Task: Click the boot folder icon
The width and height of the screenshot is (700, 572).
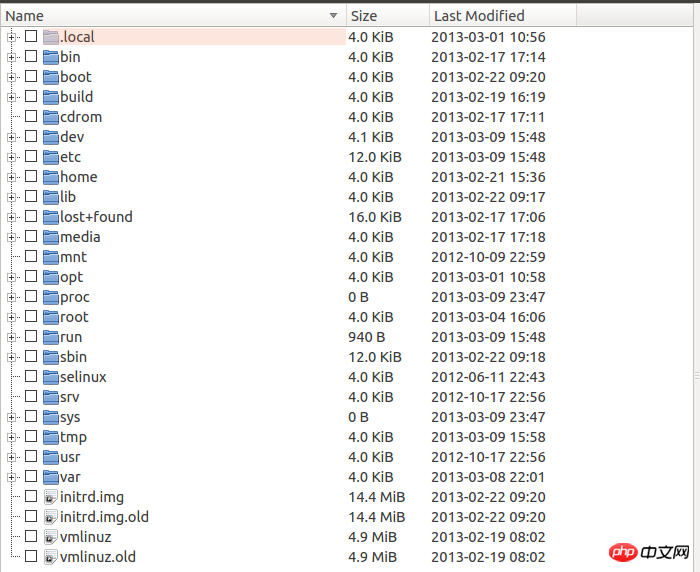Action: pyautogui.click(x=51, y=77)
